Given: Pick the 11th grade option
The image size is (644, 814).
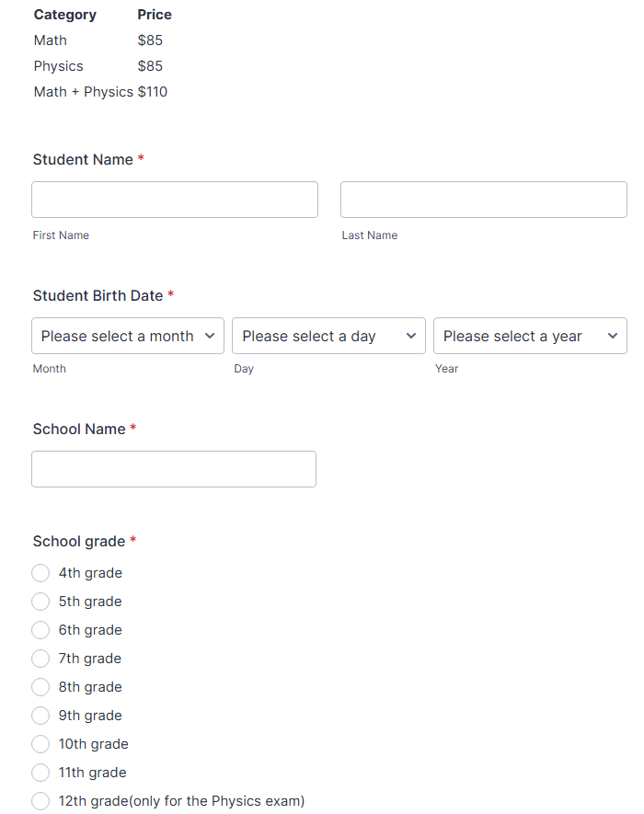Looking at the screenshot, I should coord(40,773).
